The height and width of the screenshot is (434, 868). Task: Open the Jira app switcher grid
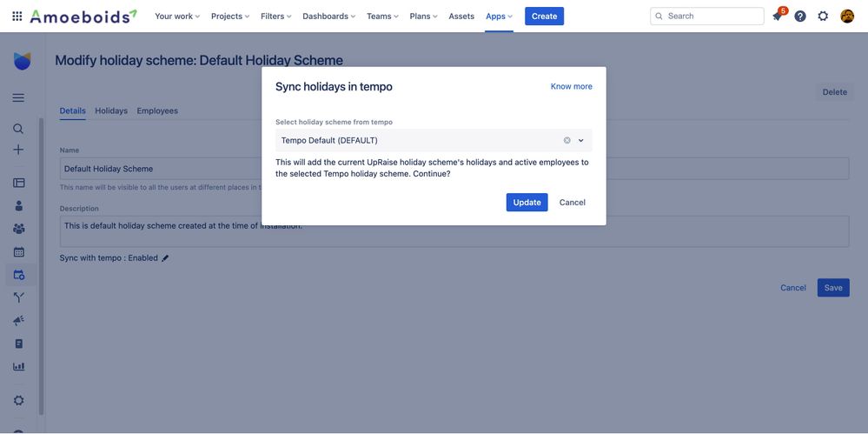(x=17, y=16)
